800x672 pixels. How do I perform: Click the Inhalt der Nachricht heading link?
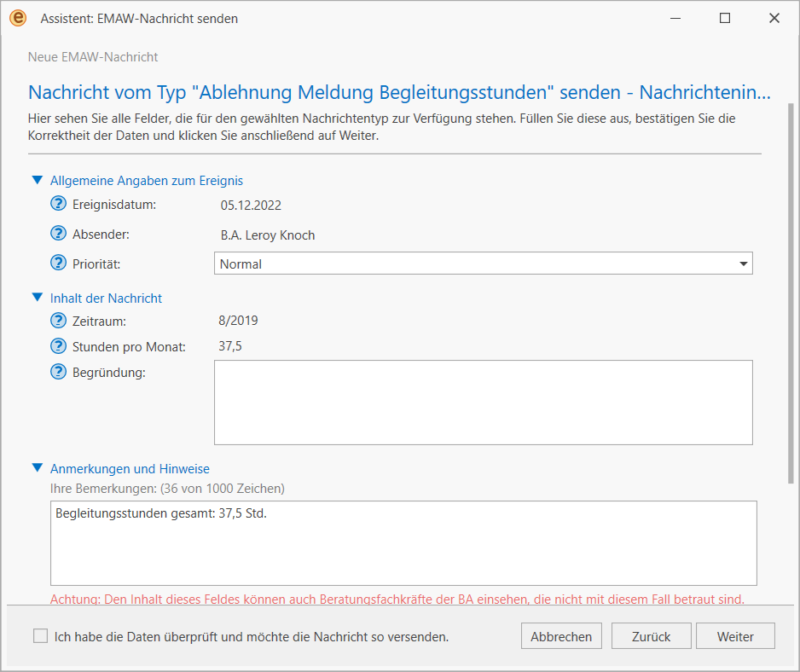(x=106, y=298)
